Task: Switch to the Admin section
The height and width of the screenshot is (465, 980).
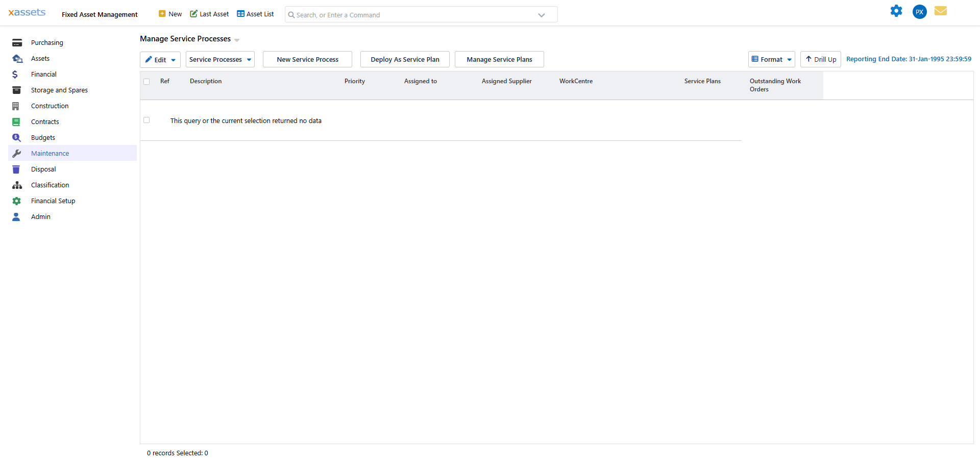Action: 40,216
